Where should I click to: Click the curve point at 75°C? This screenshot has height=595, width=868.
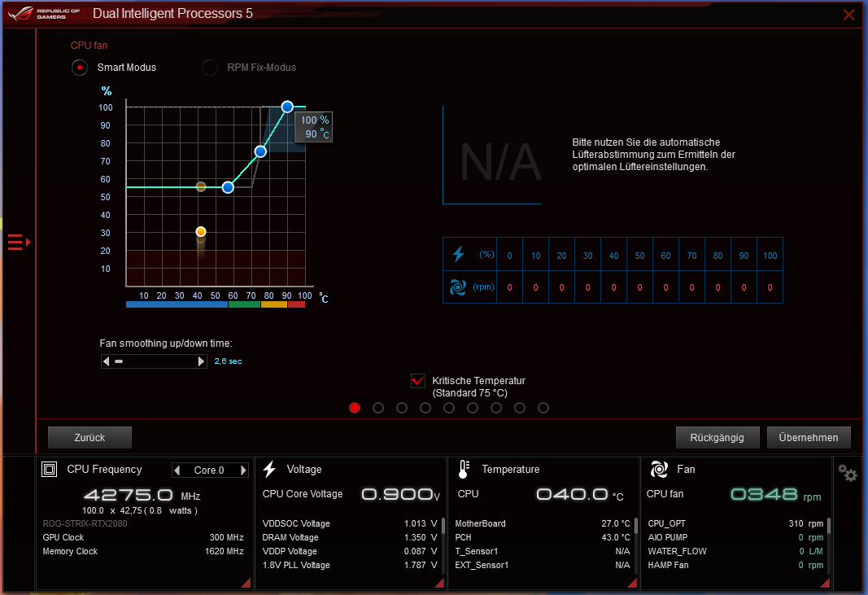260,151
